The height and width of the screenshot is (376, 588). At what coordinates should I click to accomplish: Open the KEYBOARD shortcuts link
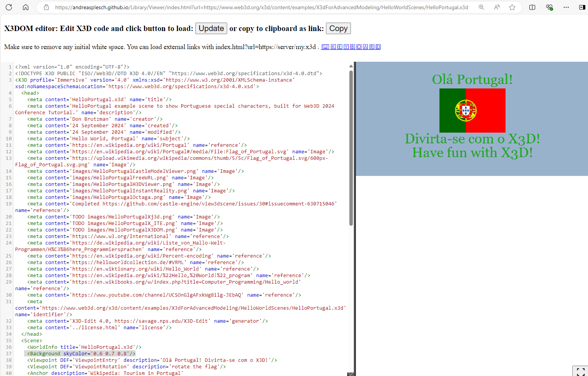(x=351, y=47)
